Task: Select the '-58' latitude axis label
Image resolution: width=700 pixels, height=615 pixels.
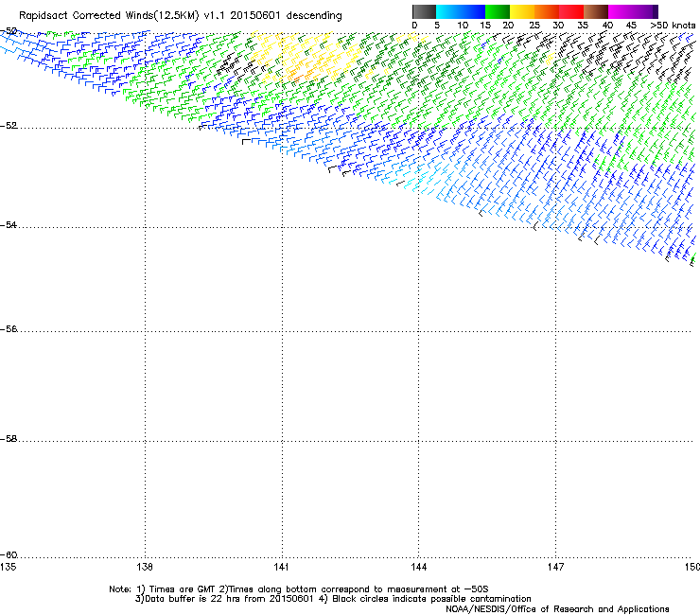Action: 9,439
